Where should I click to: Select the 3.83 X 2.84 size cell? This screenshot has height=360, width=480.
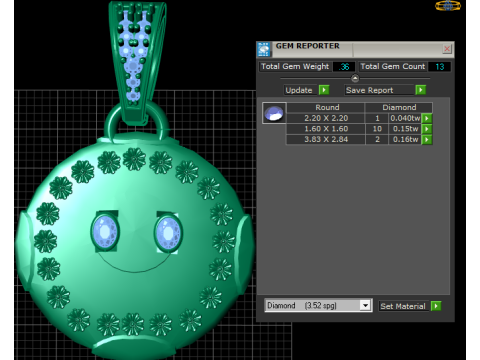326,139
